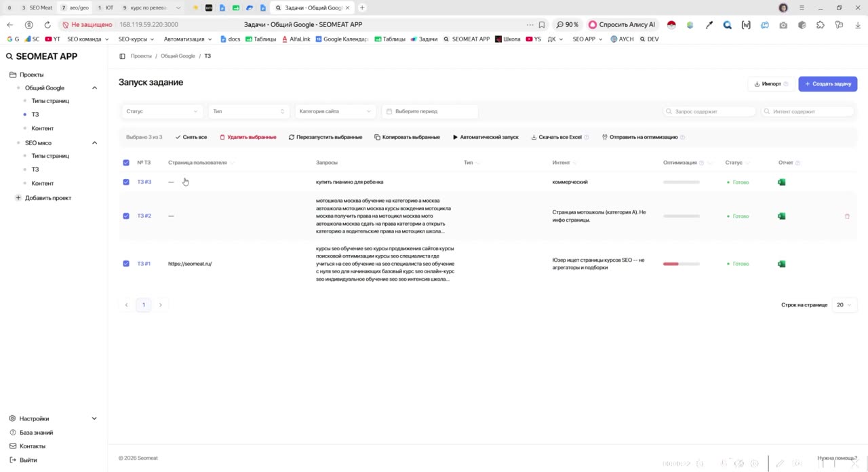Image resolution: width=868 pixels, height=472 pixels.
Task: Click the help icon beside Скачать все Excel
Action: tap(586, 137)
